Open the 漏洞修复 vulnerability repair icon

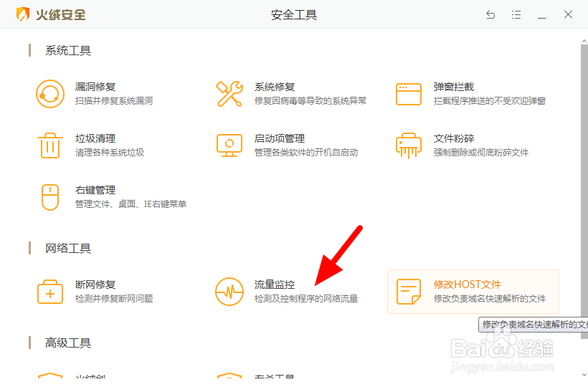coord(50,94)
